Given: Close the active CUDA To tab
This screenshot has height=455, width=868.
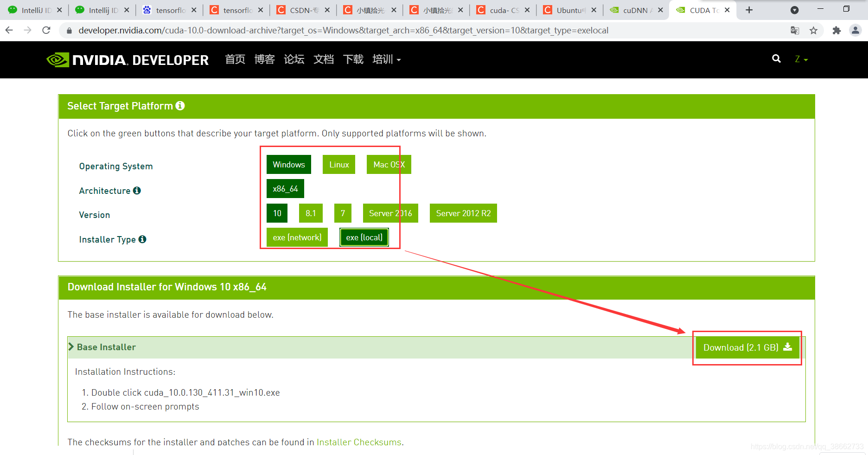Looking at the screenshot, I should click(x=727, y=10).
